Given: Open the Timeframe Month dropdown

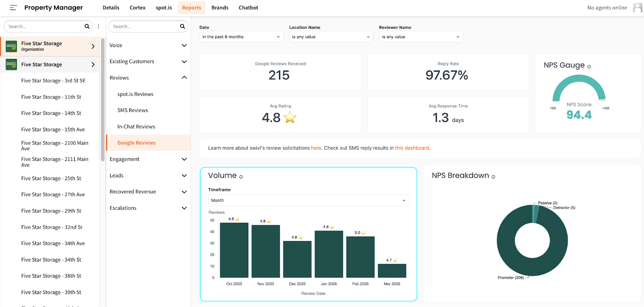Looking at the screenshot, I should click(308, 200).
